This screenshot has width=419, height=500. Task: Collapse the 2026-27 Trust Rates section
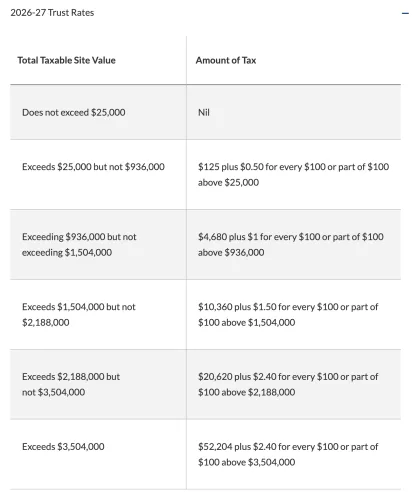click(405, 13)
